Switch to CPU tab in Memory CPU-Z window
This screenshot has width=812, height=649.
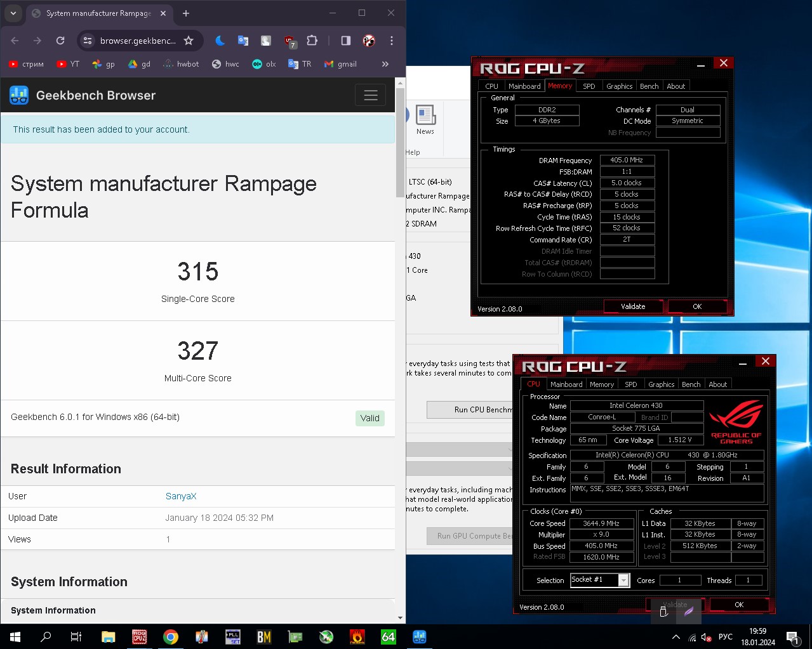coord(492,86)
